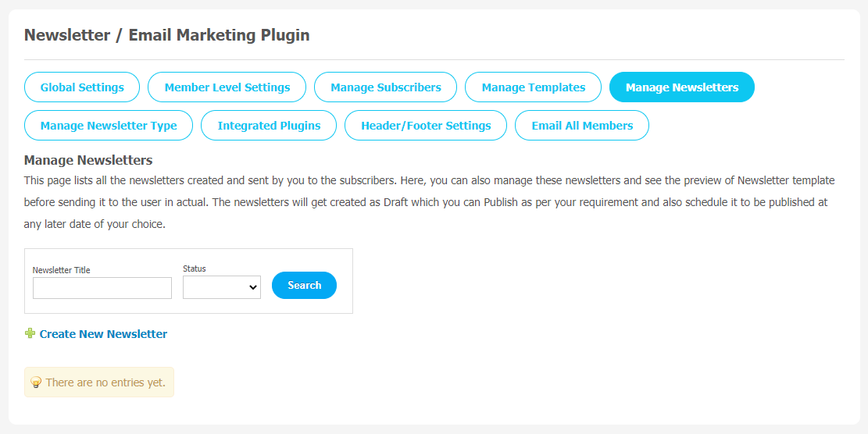This screenshot has height=434, width=868.
Task: Click the green plus icon beside Create New Newsletter
Action: (30, 333)
